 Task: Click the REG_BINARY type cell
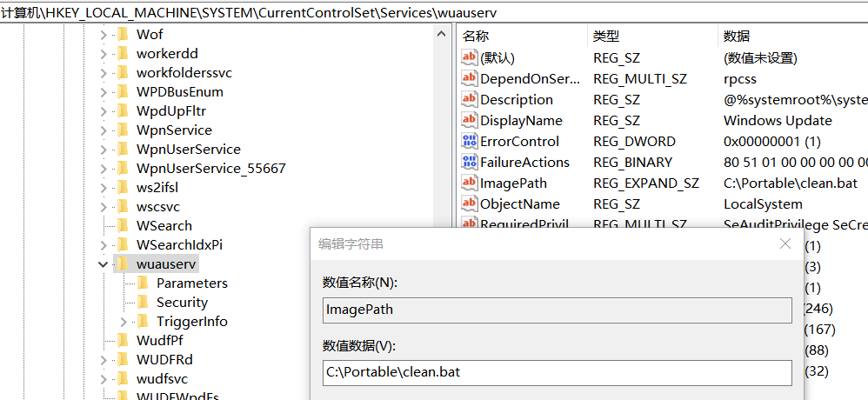pyautogui.click(x=632, y=162)
